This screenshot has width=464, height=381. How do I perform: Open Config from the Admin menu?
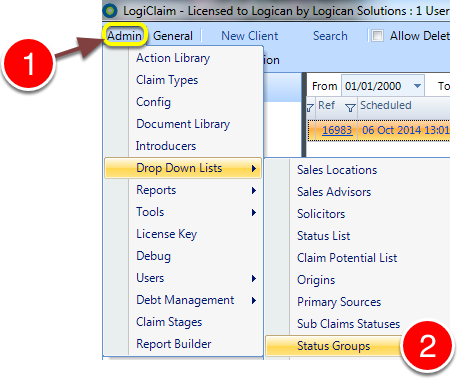coord(183,102)
